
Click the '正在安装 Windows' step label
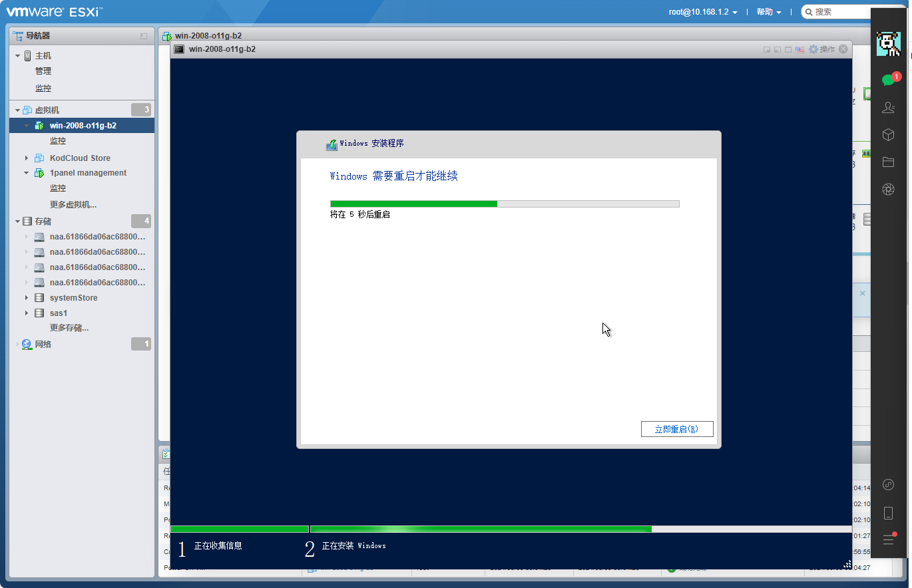(x=354, y=546)
